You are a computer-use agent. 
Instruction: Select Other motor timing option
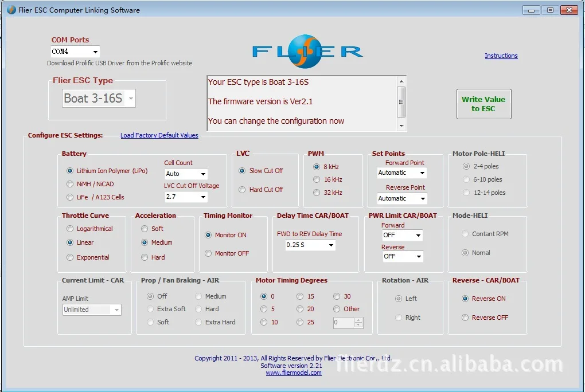tap(346, 309)
